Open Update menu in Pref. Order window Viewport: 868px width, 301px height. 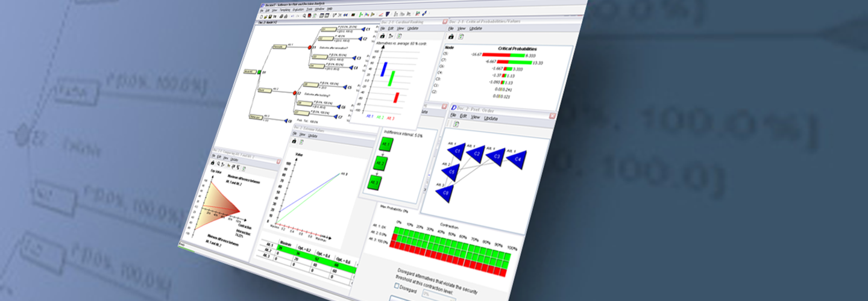(x=491, y=118)
